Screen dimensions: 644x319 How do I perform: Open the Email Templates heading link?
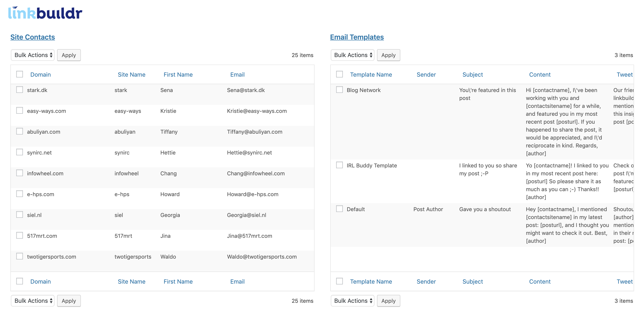point(357,37)
